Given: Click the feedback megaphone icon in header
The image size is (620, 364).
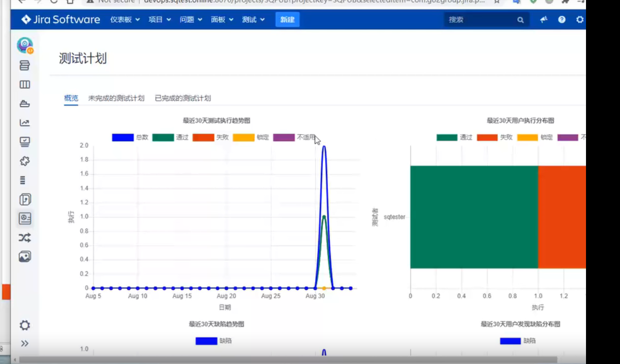Looking at the screenshot, I should pyautogui.click(x=544, y=19).
